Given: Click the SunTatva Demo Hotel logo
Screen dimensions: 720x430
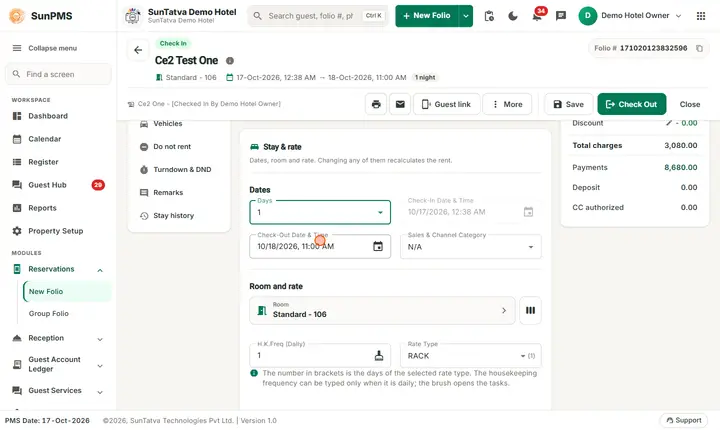Looking at the screenshot, I should pyautogui.click(x=133, y=16).
